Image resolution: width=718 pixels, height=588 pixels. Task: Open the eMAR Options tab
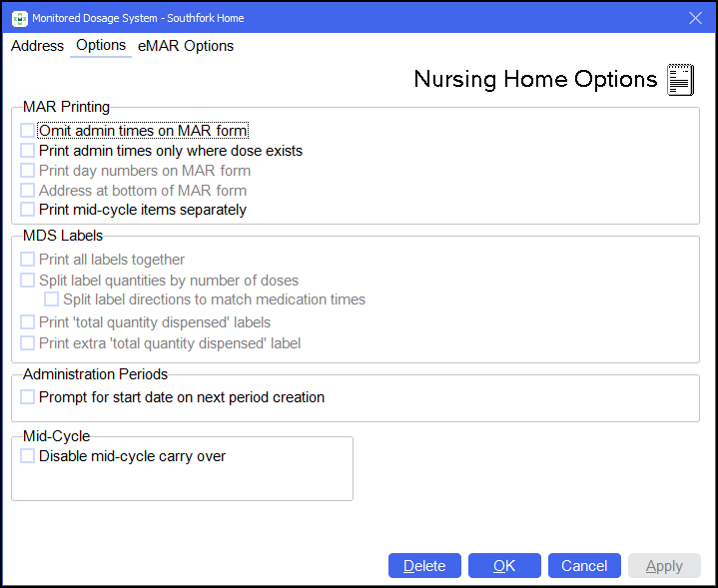pyautogui.click(x=186, y=46)
